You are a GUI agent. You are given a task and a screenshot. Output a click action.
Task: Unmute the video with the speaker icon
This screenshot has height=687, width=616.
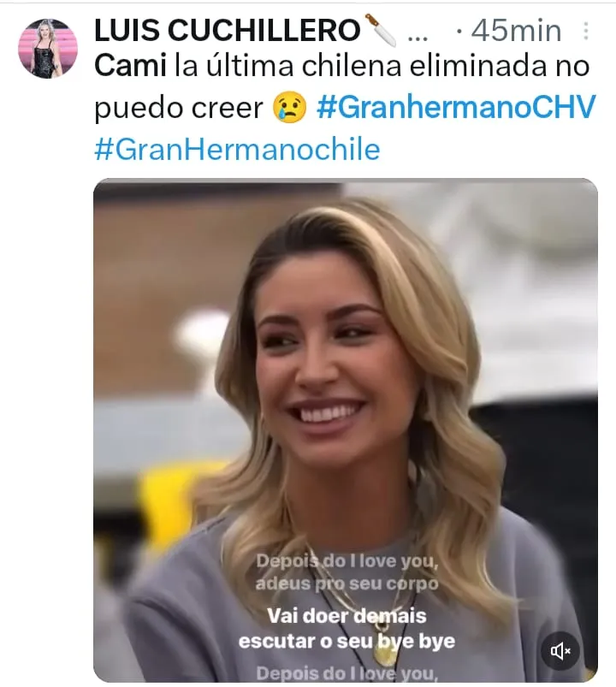click(560, 651)
